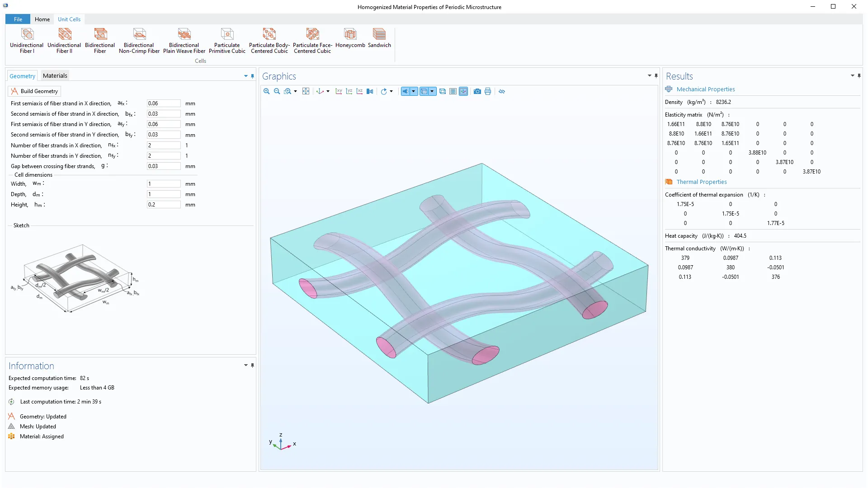Open the File menu button
Viewport: 868px width, 488px height.
(18, 19)
